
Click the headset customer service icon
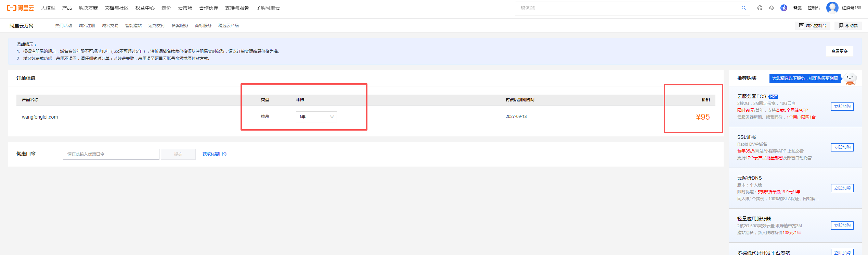[x=771, y=8]
